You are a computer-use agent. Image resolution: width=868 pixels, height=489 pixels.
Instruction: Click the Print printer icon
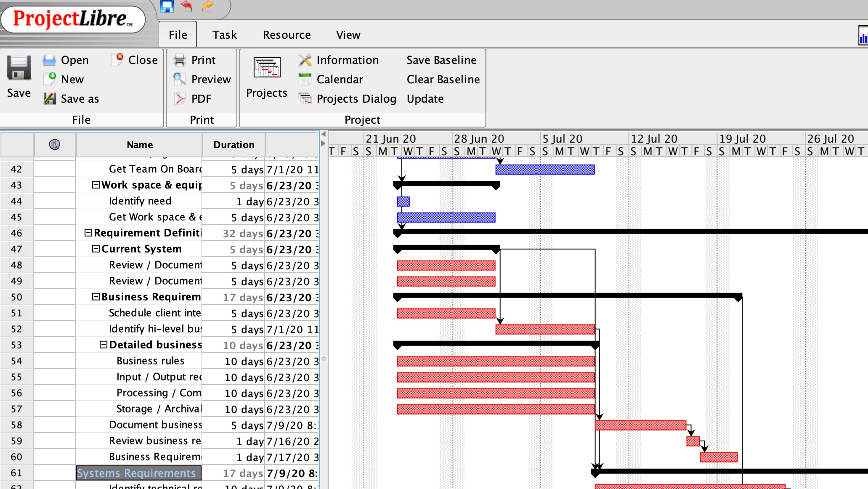tap(180, 60)
